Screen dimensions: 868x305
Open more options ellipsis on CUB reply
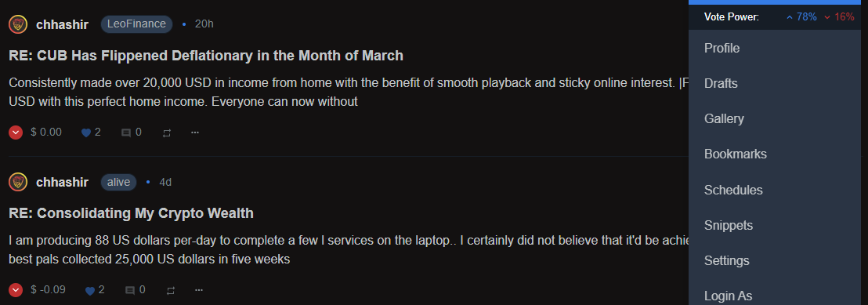195,133
